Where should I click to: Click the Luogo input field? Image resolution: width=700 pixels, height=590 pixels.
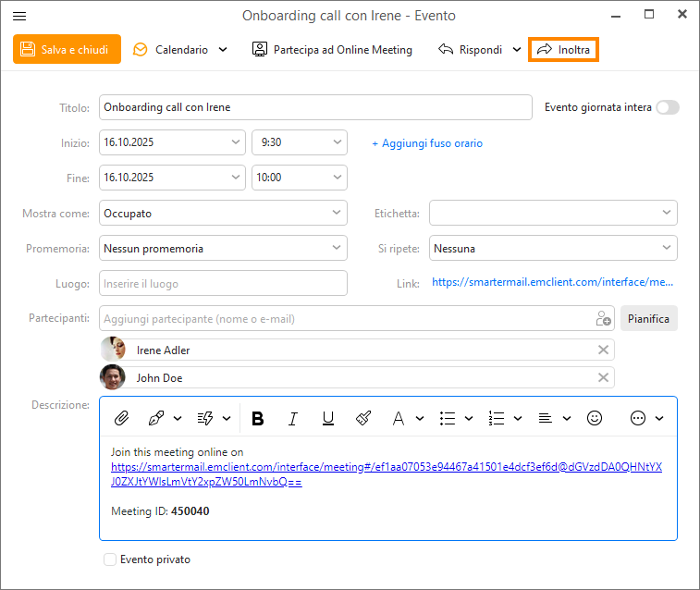click(223, 284)
